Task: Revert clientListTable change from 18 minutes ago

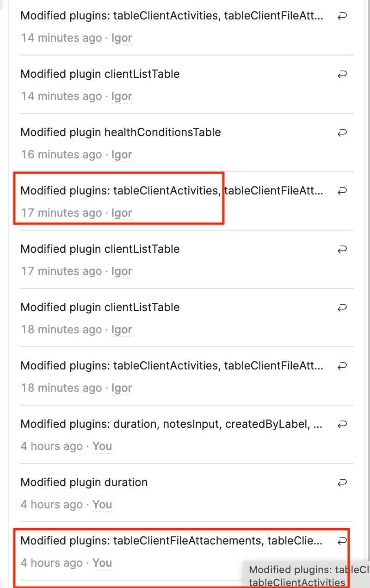Action: (342, 308)
